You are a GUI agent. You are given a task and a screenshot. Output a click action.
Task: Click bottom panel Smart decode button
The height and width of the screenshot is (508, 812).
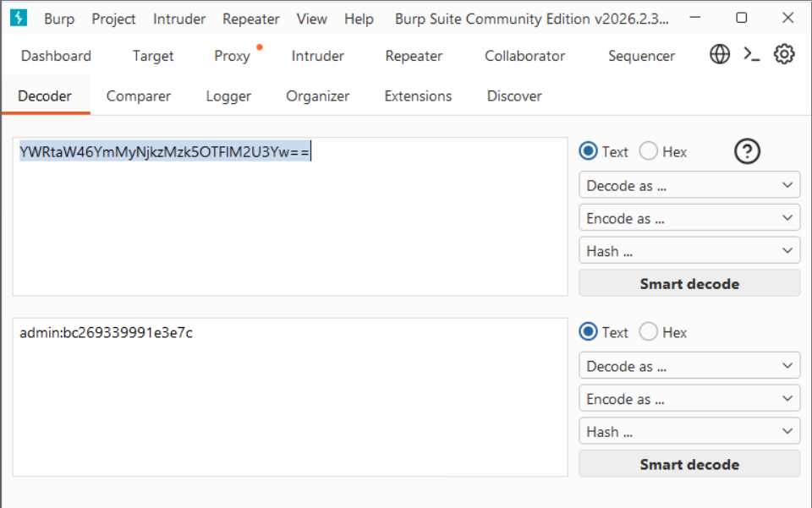[x=689, y=464]
